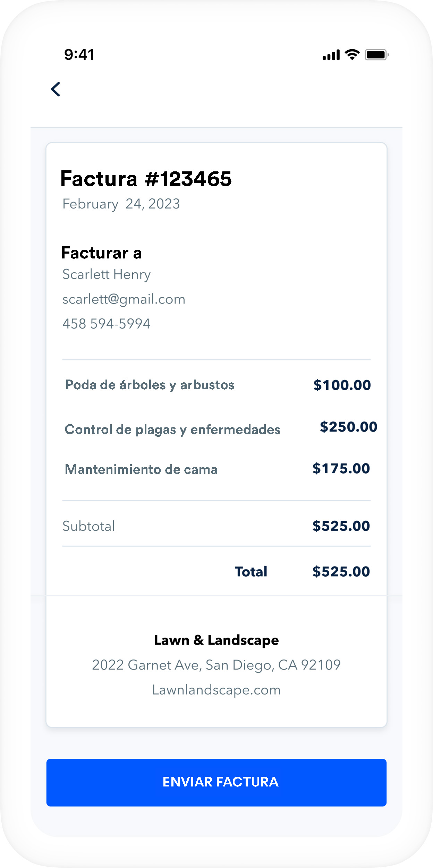The height and width of the screenshot is (868, 433).
Task: Tap the Wi-Fi status icon
Action: [352, 54]
